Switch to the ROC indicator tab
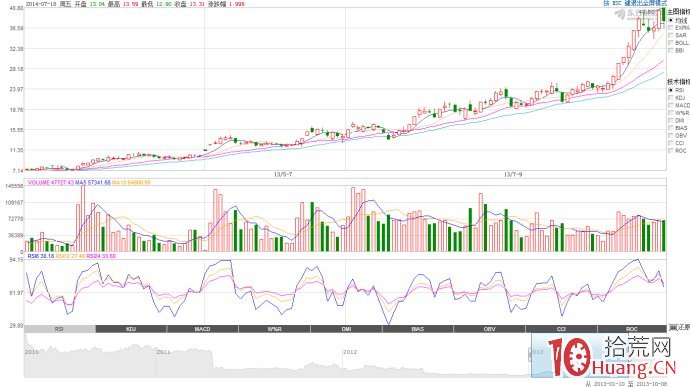The image size is (690, 387). coord(632,329)
